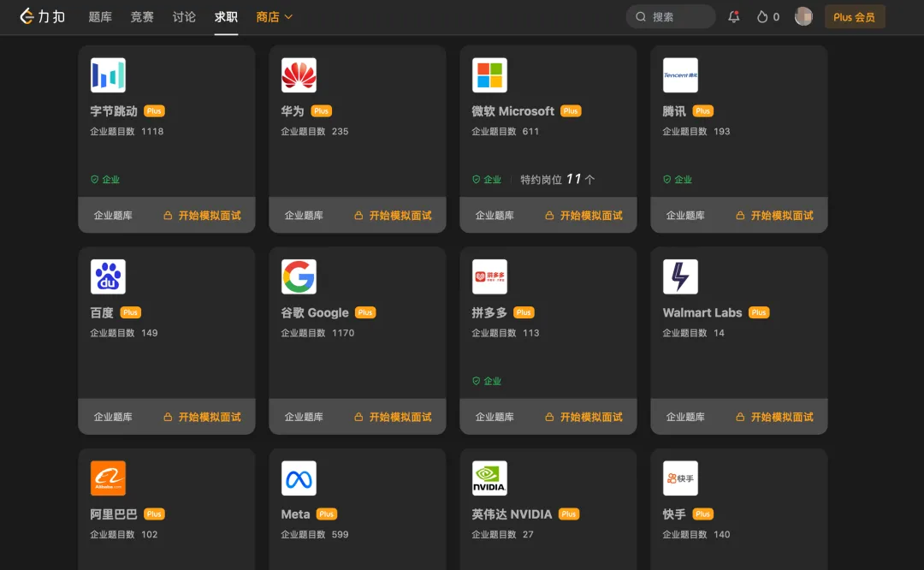Image resolution: width=924 pixels, height=570 pixels.
Task: Click the Meta infinity logo
Action: (x=299, y=478)
